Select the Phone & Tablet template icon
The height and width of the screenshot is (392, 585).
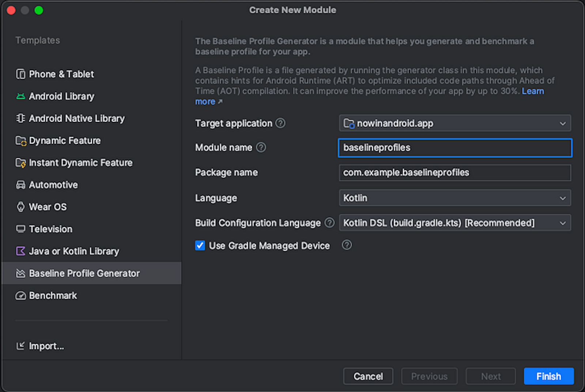pos(20,74)
